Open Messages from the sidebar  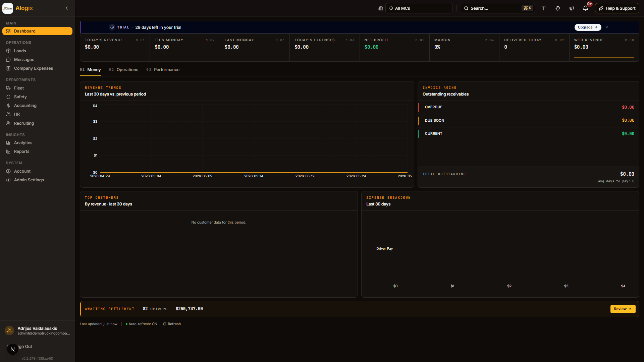pos(37,60)
